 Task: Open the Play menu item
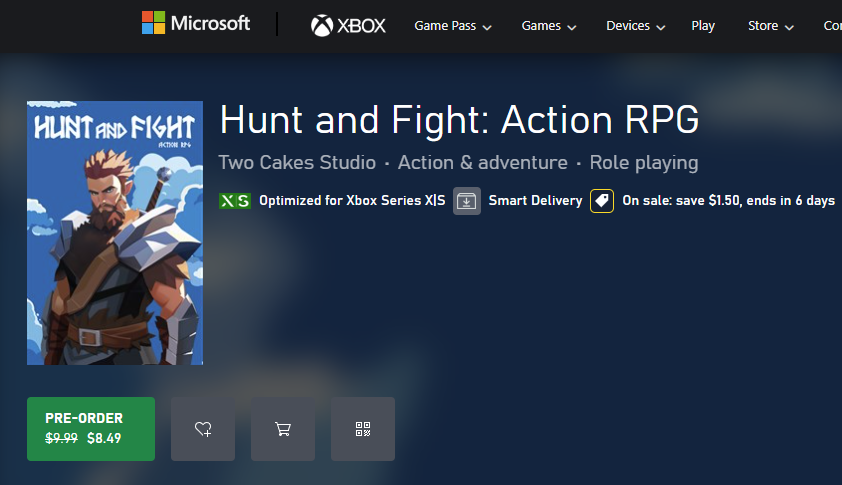pos(703,26)
